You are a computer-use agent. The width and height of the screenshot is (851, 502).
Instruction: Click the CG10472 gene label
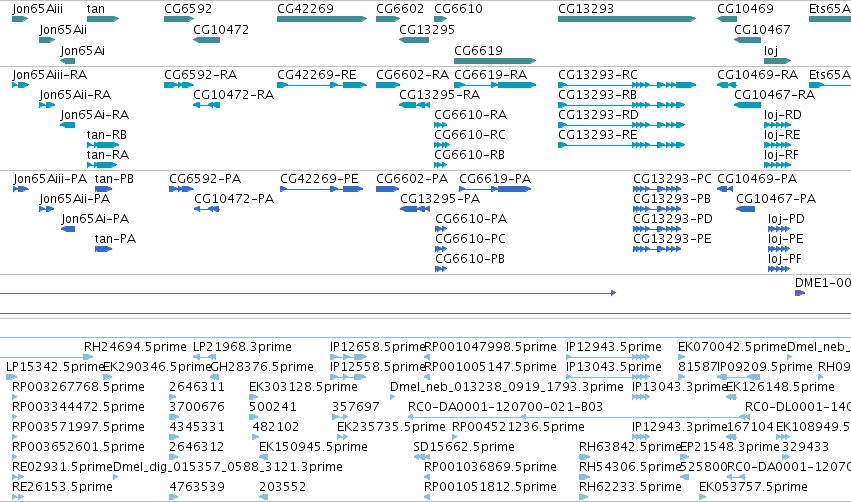pyautogui.click(x=221, y=30)
